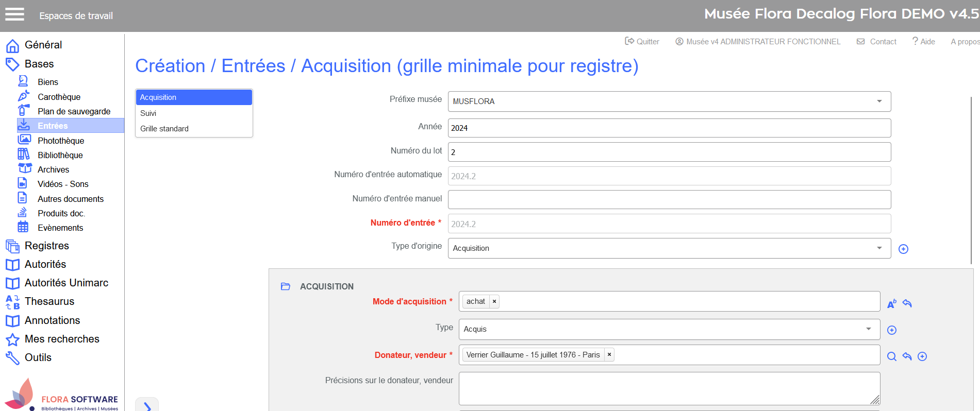The image size is (980, 411).
Task: Open Thesaurus in the sidebar
Action: pos(49,301)
